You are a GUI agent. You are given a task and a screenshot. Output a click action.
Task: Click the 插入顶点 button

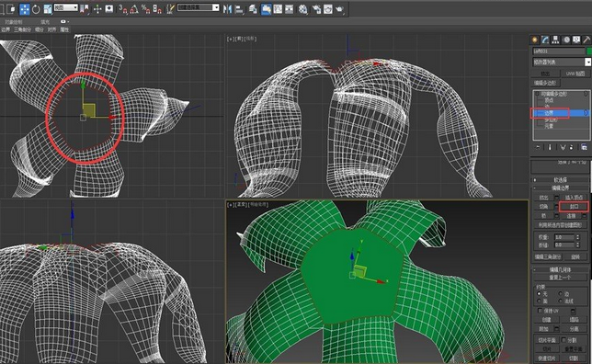574,198
